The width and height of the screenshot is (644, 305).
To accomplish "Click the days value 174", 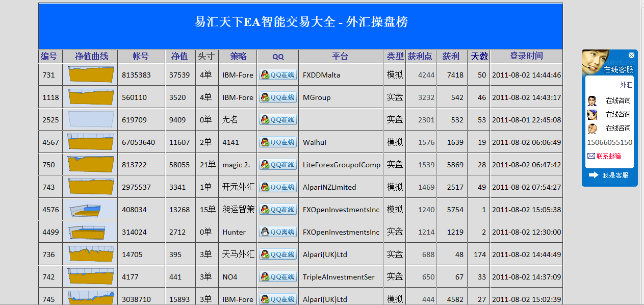I will coord(480,255).
